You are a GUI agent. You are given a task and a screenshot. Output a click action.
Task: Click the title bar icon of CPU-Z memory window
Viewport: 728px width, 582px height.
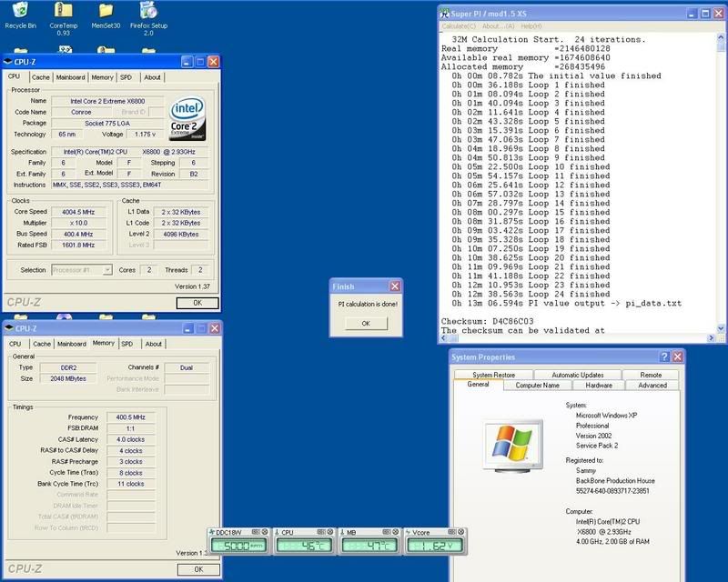click(x=9, y=328)
